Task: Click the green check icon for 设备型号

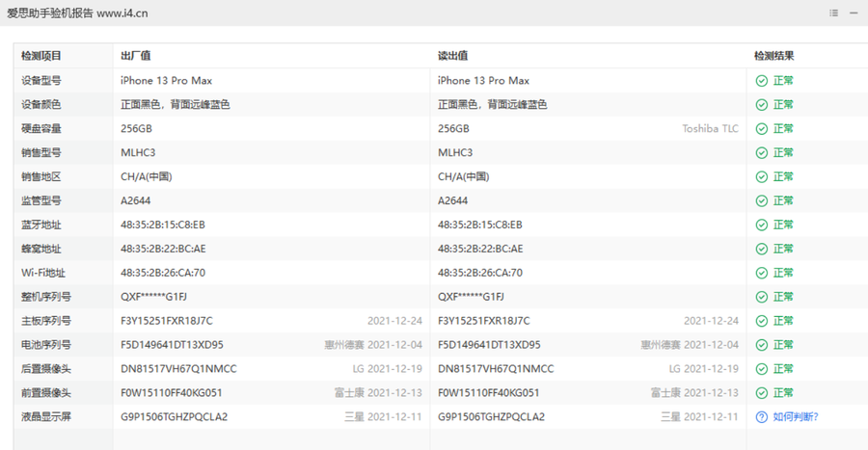Action: click(762, 81)
